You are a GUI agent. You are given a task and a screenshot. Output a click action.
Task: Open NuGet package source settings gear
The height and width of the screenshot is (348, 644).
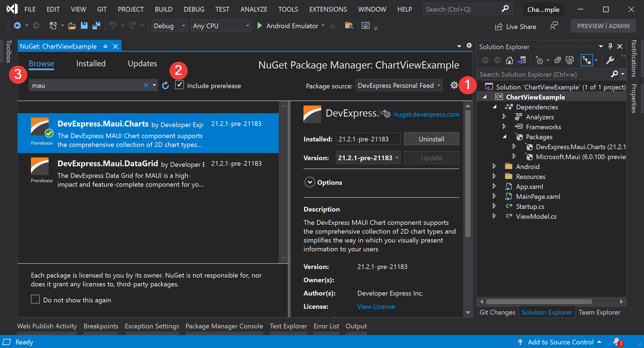pyautogui.click(x=454, y=85)
